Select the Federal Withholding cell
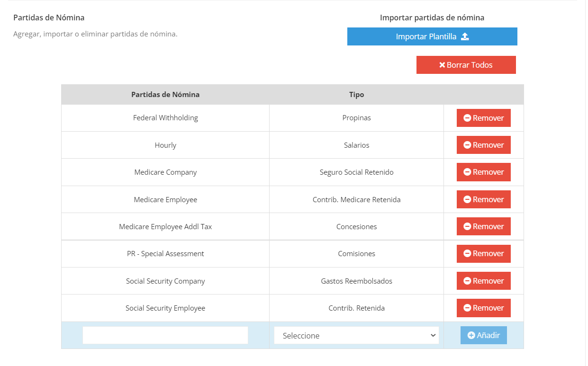 click(165, 118)
